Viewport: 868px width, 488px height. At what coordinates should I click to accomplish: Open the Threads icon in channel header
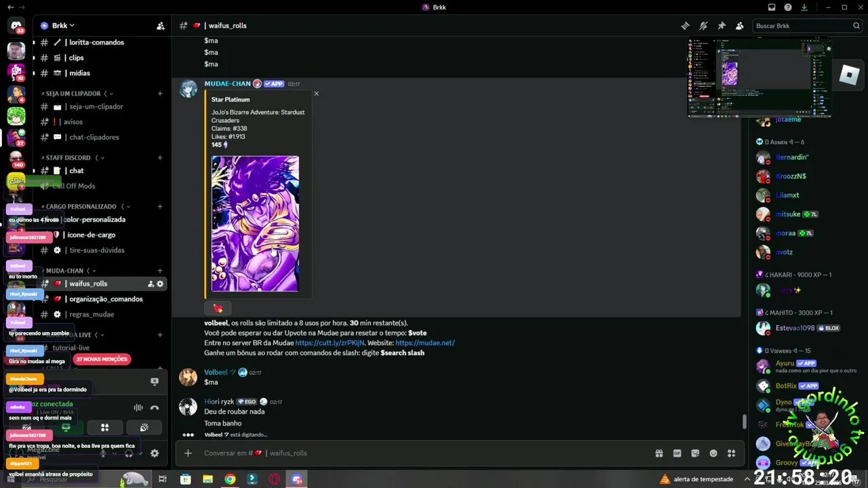coord(686,26)
